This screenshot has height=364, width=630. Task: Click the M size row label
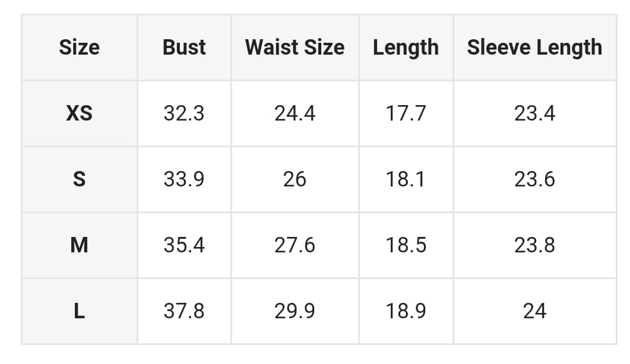(79, 245)
